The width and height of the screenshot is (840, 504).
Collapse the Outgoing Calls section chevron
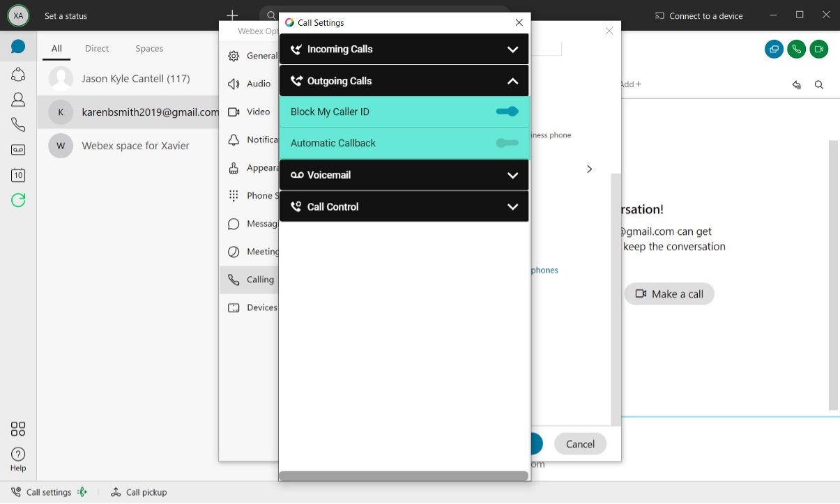coord(513,81)
